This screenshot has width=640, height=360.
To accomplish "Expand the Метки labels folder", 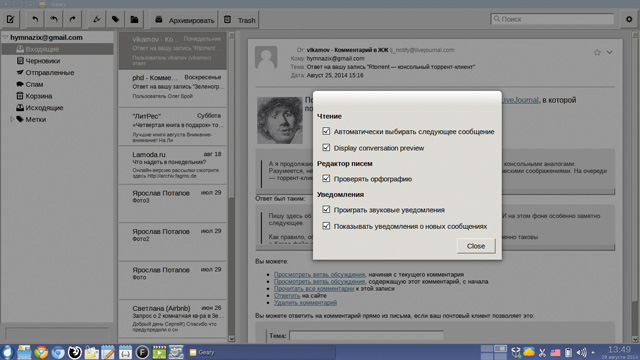I will pyautogui.click(x=12, y=119).
